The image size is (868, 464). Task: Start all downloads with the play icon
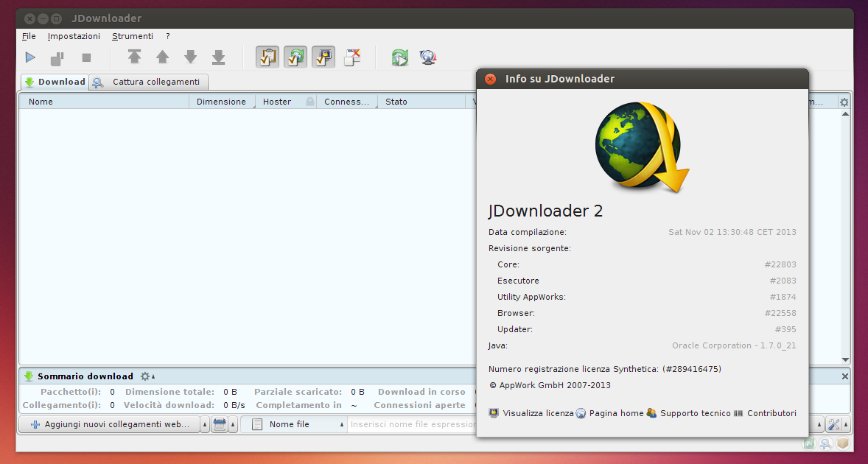(30, 57)
